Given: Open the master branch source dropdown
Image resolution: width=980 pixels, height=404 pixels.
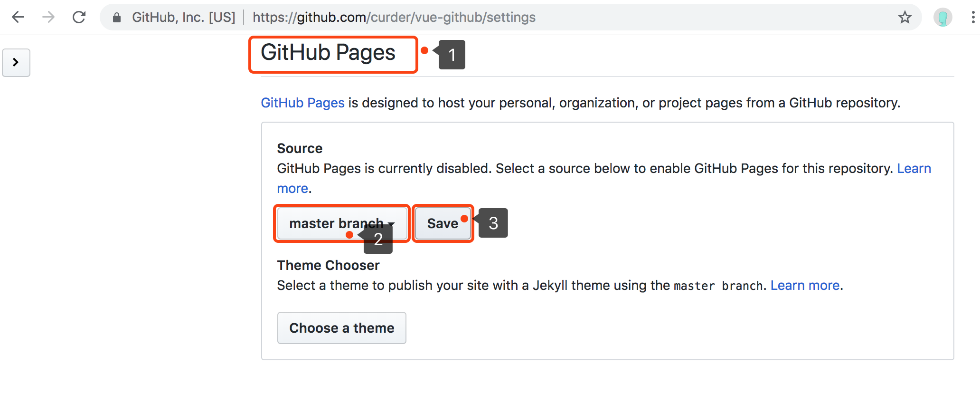Looking at the screenshot, I should [x=341, y=223].
